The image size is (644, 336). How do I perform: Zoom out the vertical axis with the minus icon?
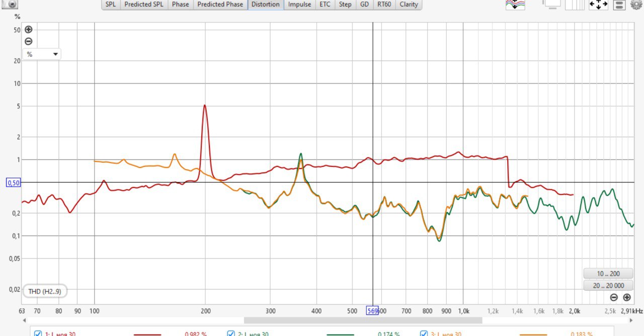click(28, 41)
